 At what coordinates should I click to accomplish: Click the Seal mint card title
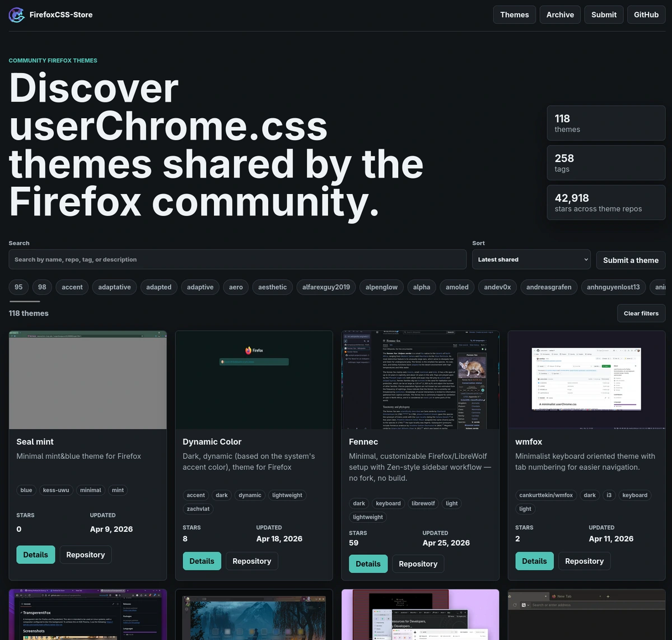coord(35,442)
